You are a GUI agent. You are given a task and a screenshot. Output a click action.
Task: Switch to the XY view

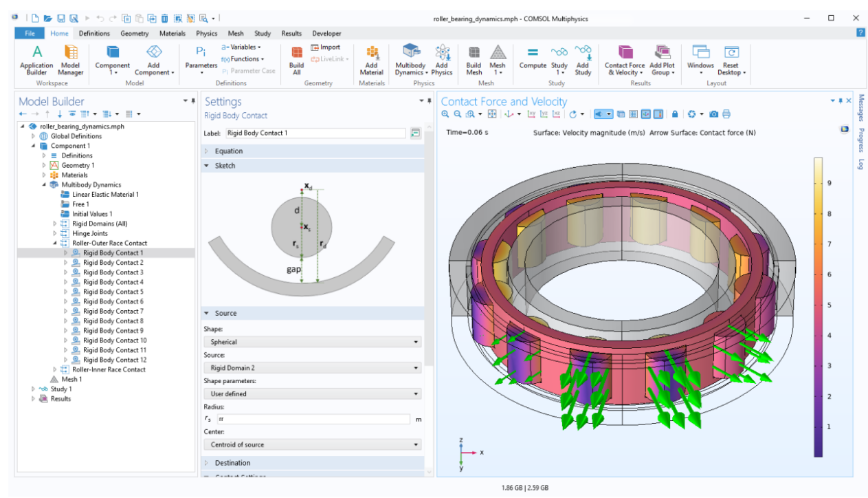pyautogui.click(x=533, y=114)
